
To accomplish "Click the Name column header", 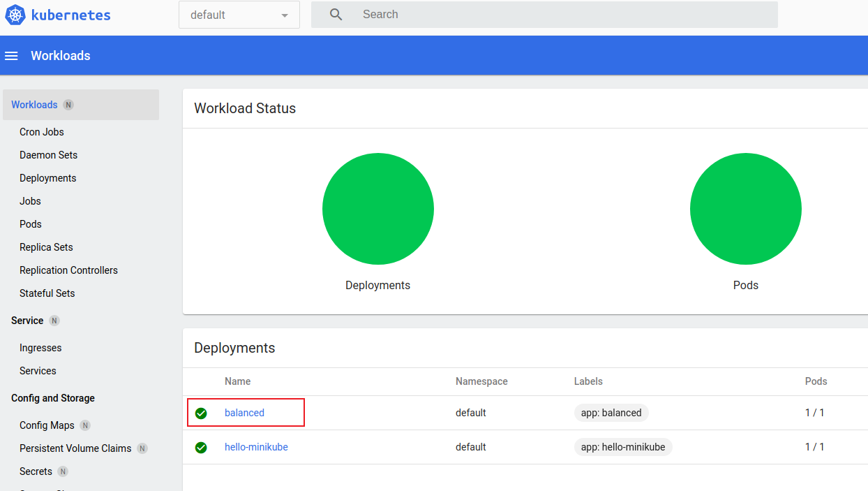I will click(x=237, y=381).
